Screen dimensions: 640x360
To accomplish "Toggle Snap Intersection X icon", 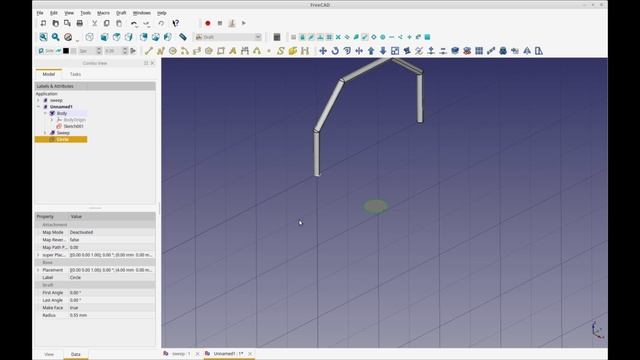I will [338, 37].
